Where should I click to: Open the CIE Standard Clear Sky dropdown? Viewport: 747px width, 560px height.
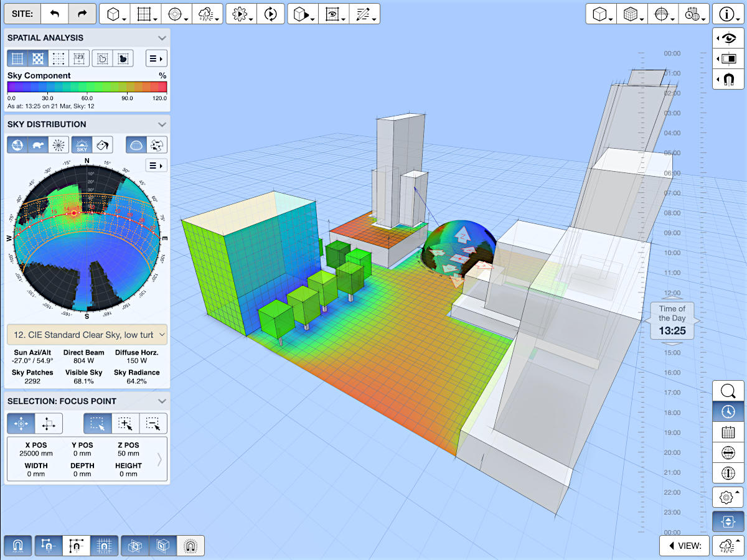click(x=87, y=335)
